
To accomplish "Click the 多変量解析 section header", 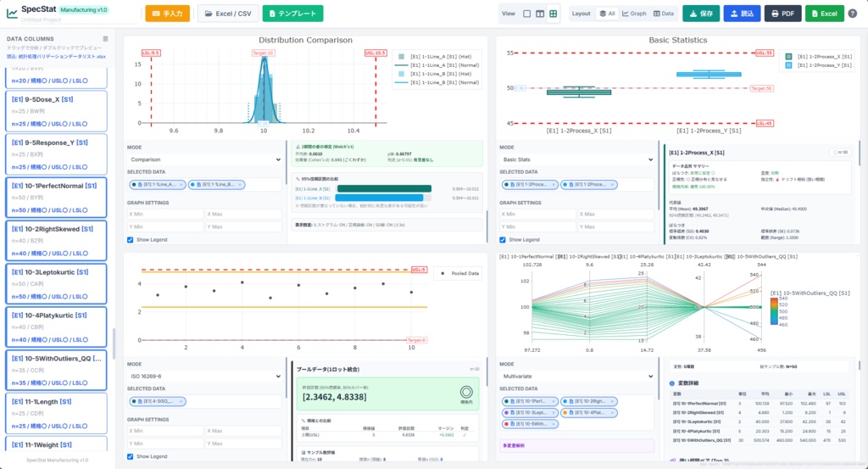I will tap(577, 446).
